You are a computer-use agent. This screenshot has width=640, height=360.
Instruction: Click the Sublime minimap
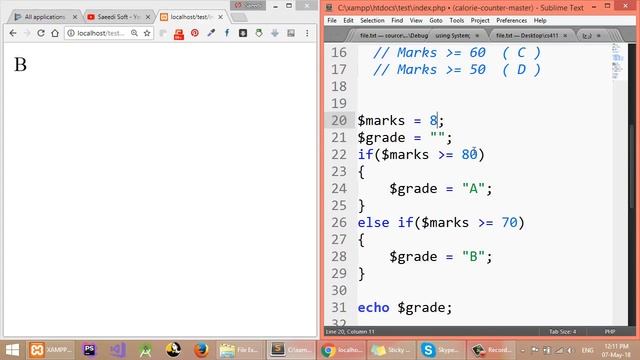[617, 62]
